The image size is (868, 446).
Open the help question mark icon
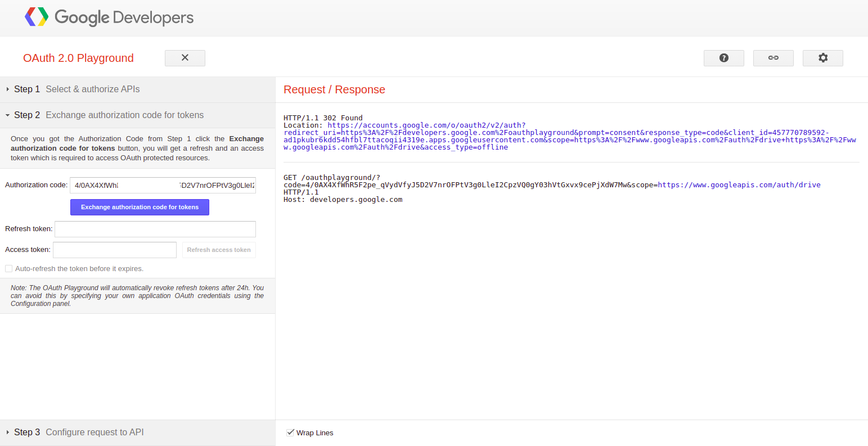(x=724, y=58)
